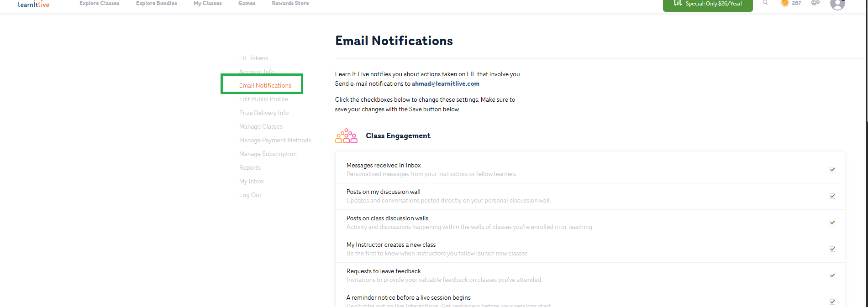Open the globe language/currency icon

tap(815, 3)
